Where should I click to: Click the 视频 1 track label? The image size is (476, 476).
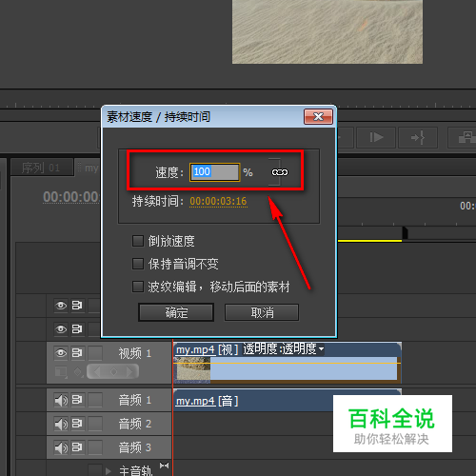click(135, 353)
